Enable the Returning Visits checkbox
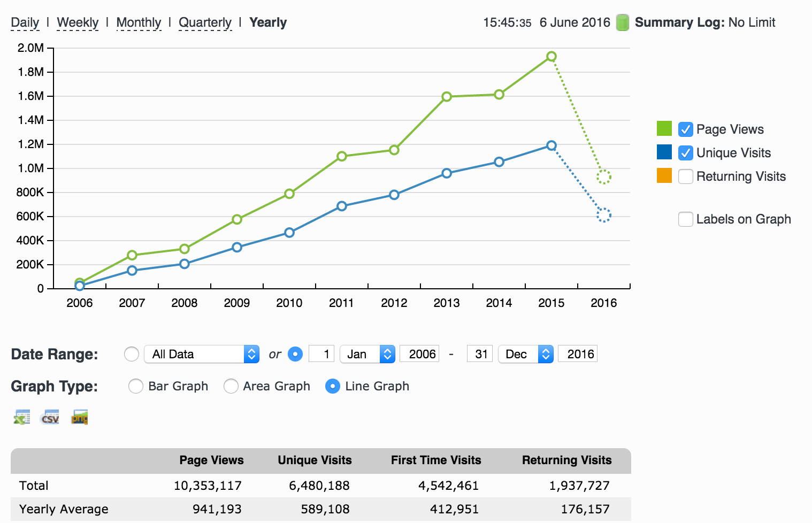812x523 pixels. (x=686, y=176)
